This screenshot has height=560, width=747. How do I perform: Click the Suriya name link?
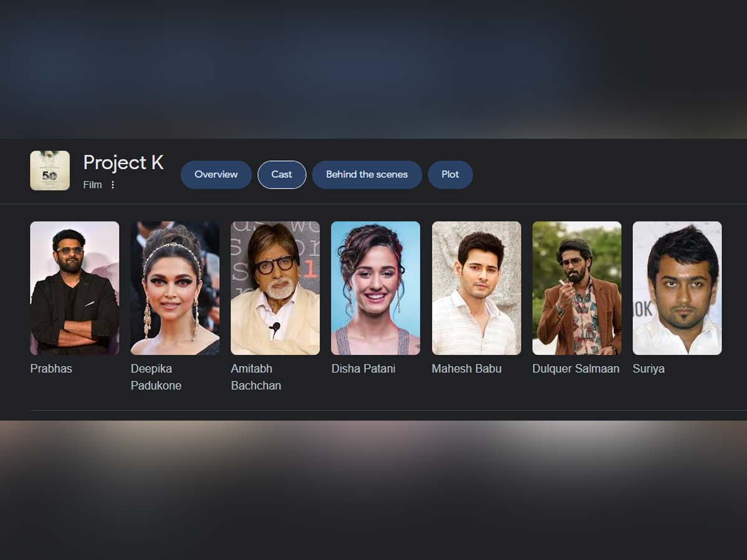tap(649, 369)
